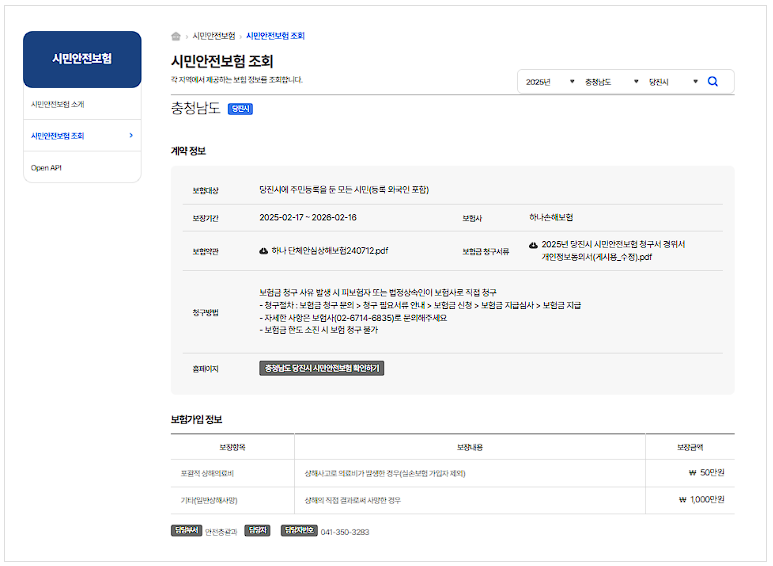
Task: Click the 하나손해보험 insurer name
Action: (x=551, y=217)
